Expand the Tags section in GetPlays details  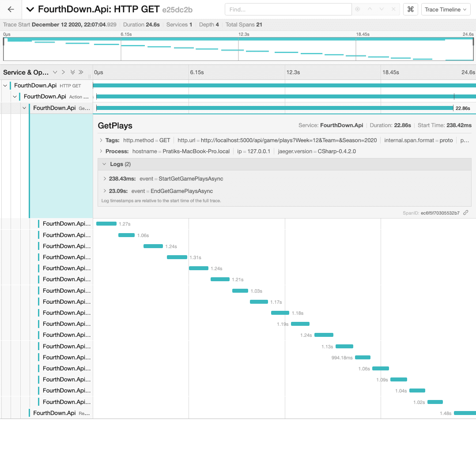[x=102, y=140]
